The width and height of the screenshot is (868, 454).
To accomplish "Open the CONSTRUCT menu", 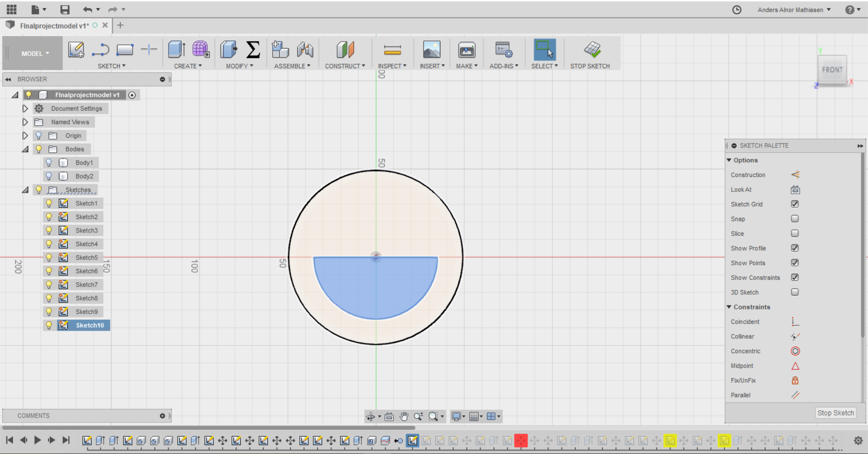I will coord(344,66).
